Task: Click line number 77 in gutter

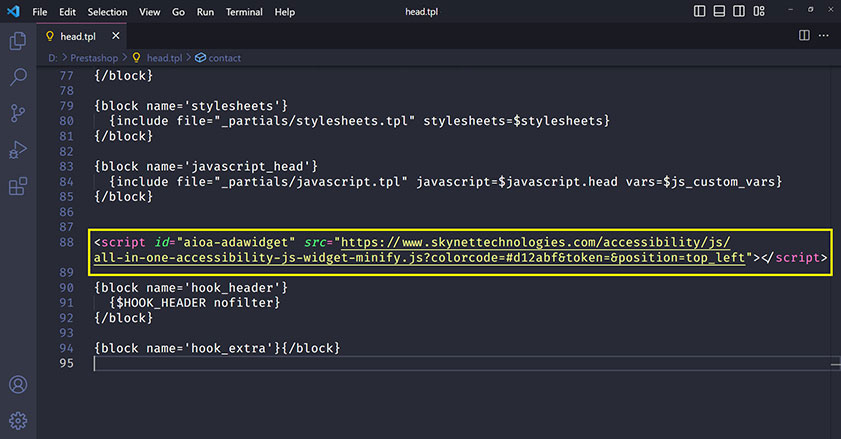Action: click(67, 76)
